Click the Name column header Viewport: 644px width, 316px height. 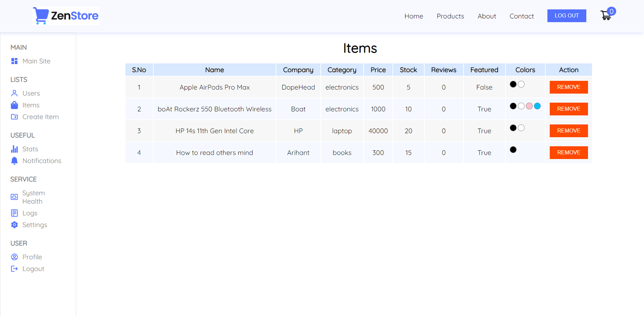[x=215, y=70]
